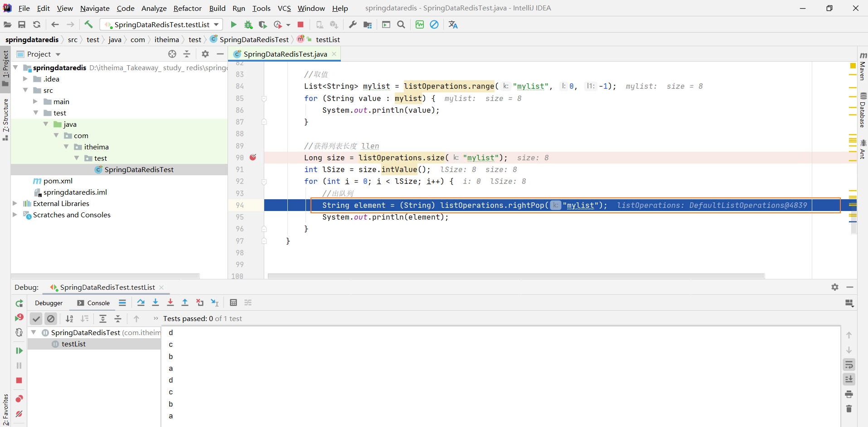Open View Breakpoints icon in debug sidebar
The height and width of the screenshot is (427, 868).
[19, 398]
